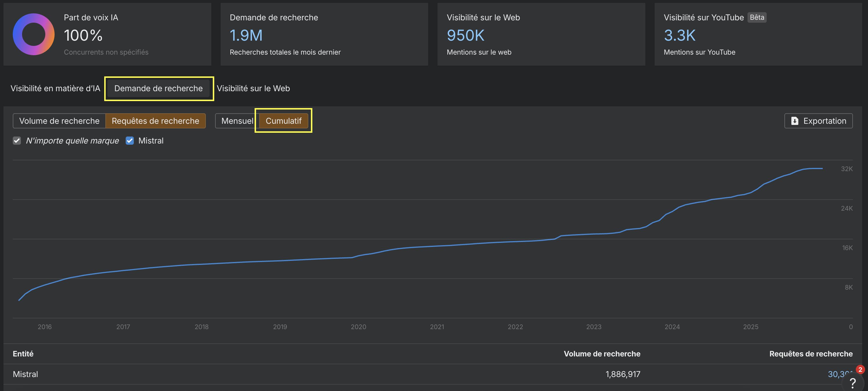
Task: Uncheck 'N'importe quelle marque'
Action: pos(17,141)
